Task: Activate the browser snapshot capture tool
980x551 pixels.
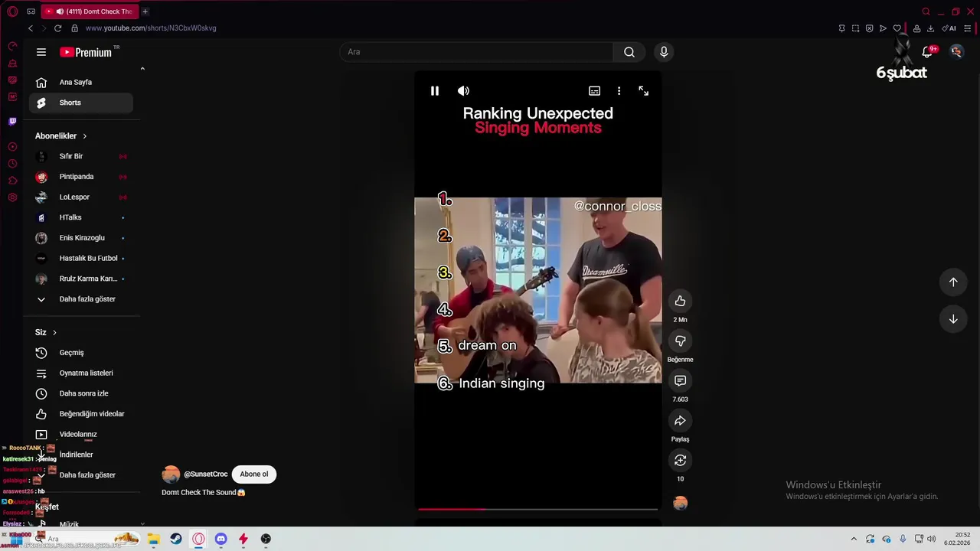Action: [x=855, y=28]
